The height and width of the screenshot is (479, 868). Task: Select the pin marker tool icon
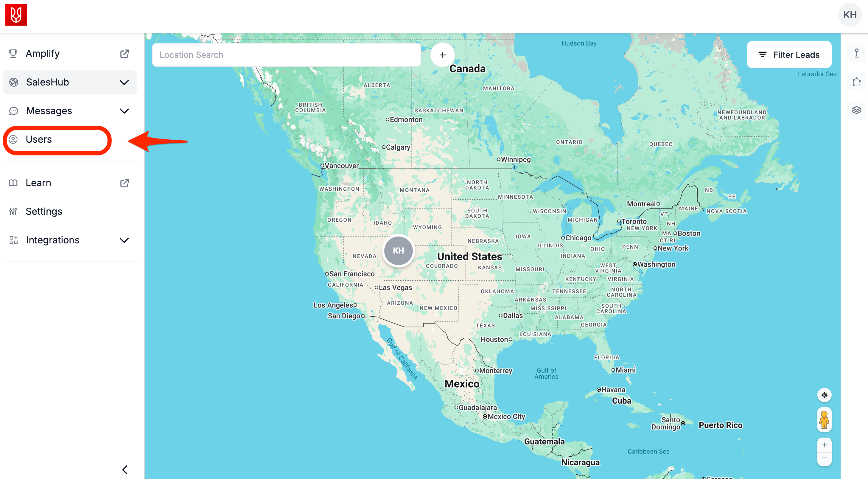856,53
